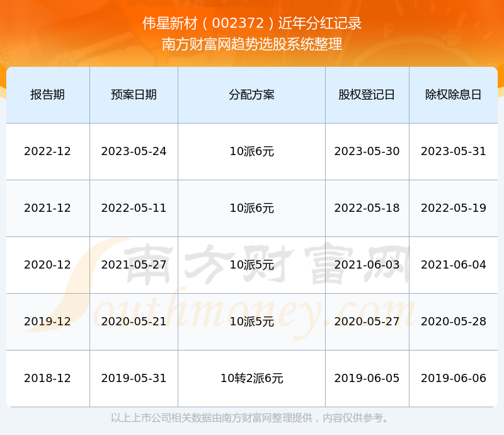504x435 pixels.
Task: Click the 10转2派6元 distribution plan
Action: point(251,378)
